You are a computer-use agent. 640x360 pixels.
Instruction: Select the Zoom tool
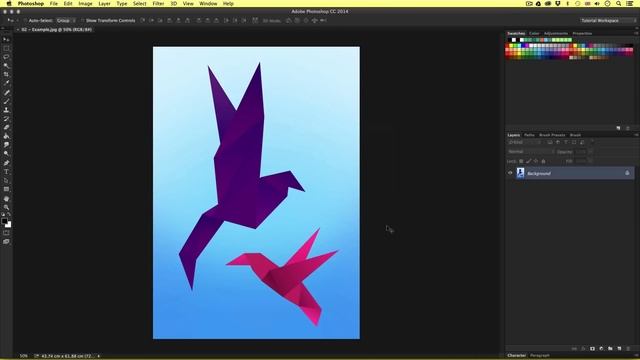(6, 207)
